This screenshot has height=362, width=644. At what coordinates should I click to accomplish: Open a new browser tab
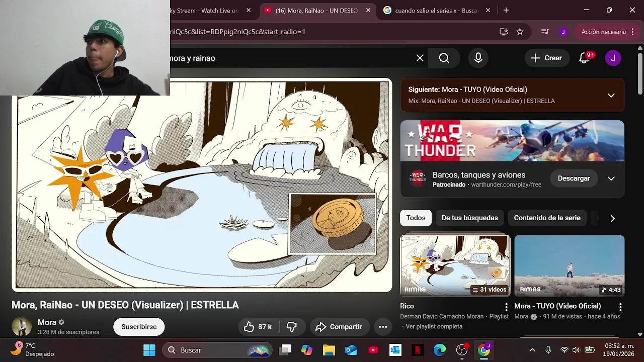[506, 10]
